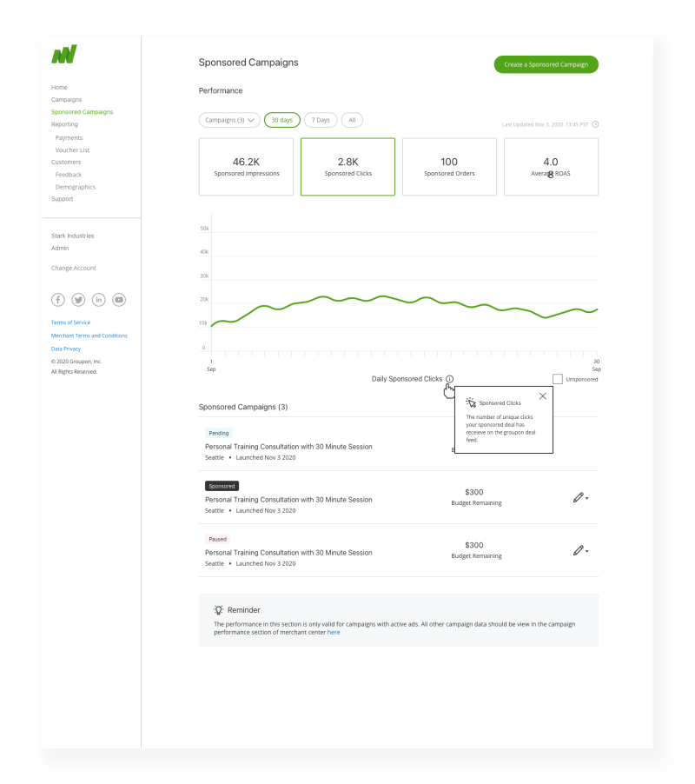The height and width of the screenshot is (784, 695).
Task: Go to Sponsored Campaigns in sidebar
Action: (82, 112)
